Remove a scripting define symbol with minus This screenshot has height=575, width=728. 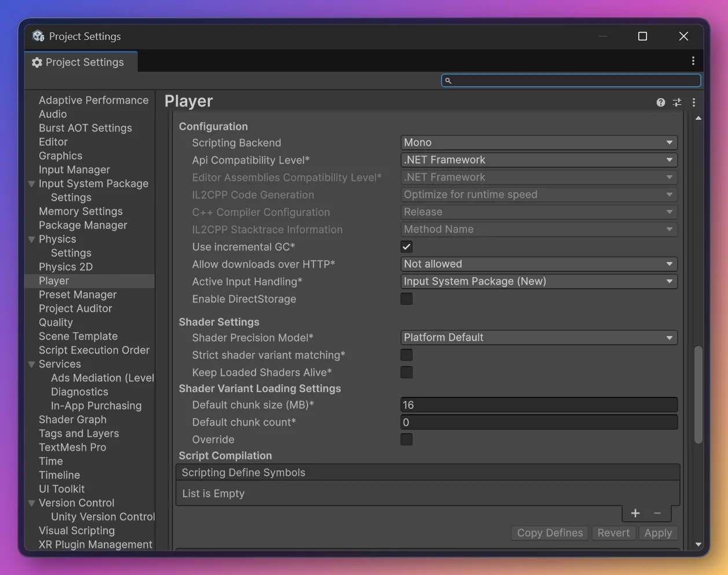(x=657, y=513)
